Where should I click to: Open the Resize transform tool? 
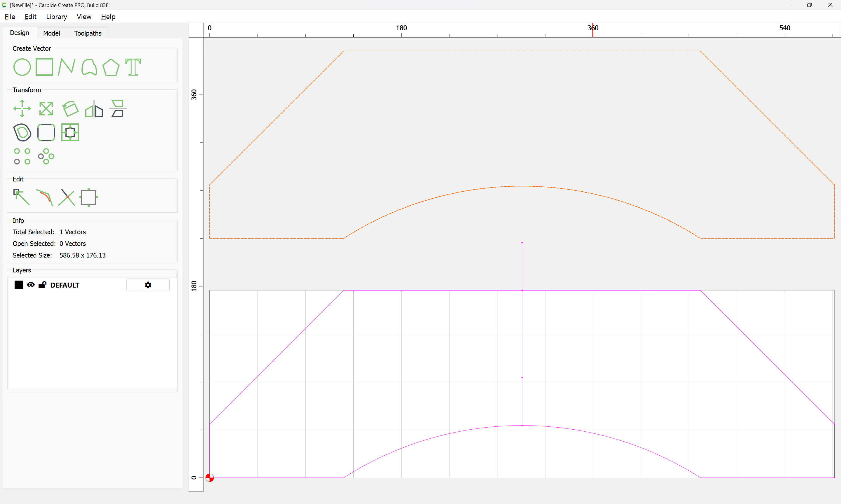click(46, 109)
